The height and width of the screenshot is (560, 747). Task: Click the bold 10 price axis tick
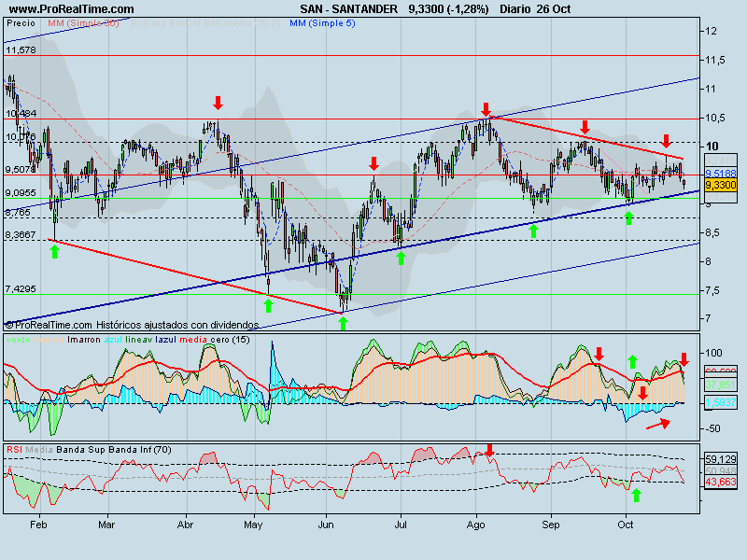pos(712,147)
